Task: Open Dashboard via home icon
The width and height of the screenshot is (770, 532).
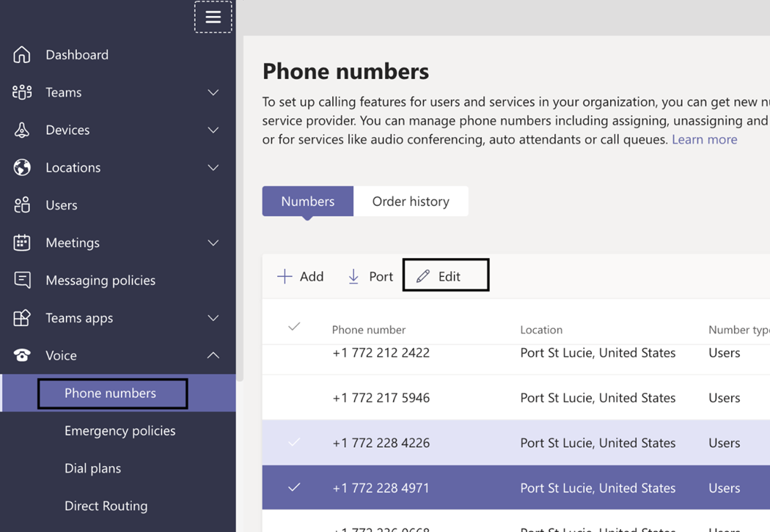Action: pyautogui.click(x=22, y=54)
